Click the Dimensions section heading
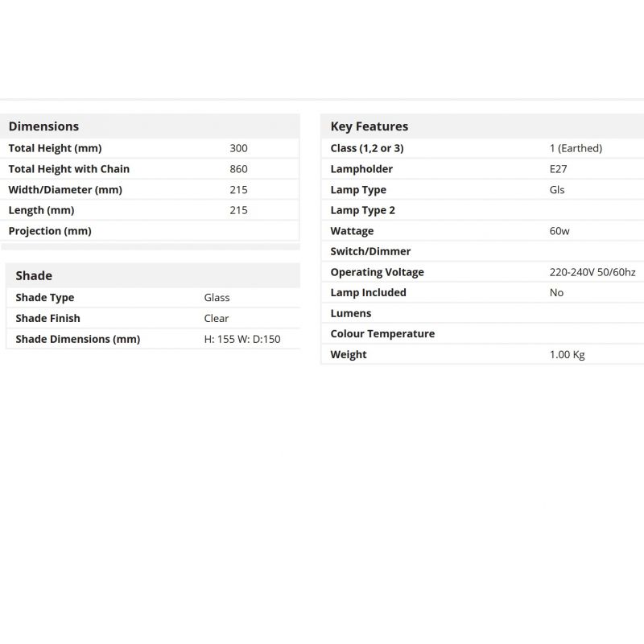644x644 pixels. (x=43, y=126)
